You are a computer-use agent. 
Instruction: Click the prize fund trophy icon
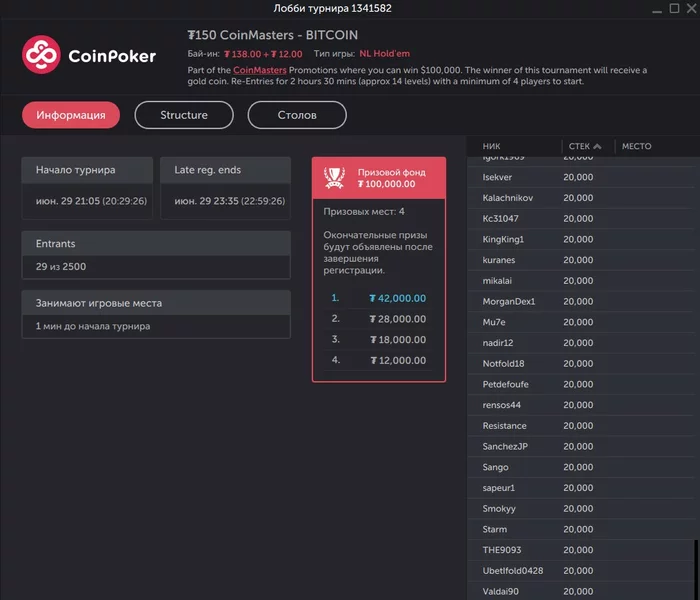pos(334,178)
